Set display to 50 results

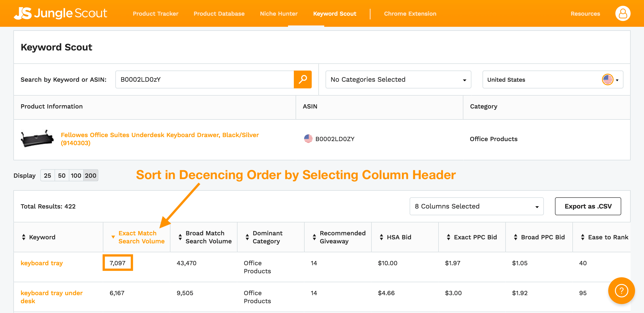(x=62, y=175)
